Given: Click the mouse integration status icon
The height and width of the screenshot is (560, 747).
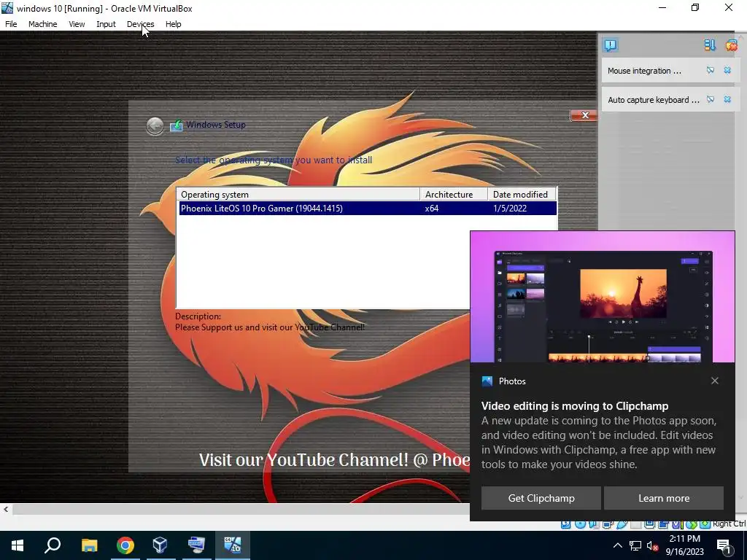Looking at the screenshot, I should click(691, 524).
